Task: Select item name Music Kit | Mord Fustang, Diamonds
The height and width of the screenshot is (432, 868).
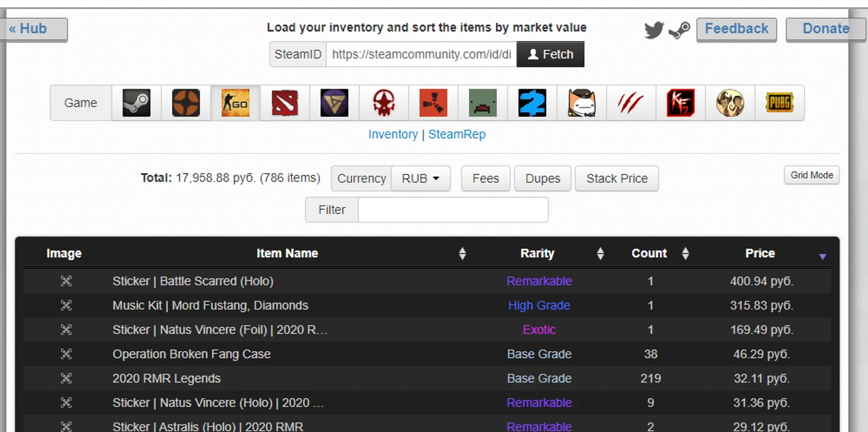Action: click(x=210, y=305)
